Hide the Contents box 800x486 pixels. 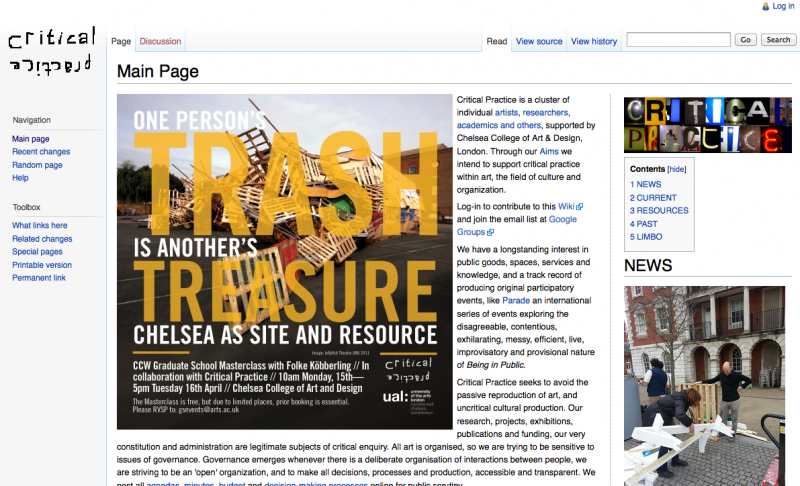click(x=677, y=169)
